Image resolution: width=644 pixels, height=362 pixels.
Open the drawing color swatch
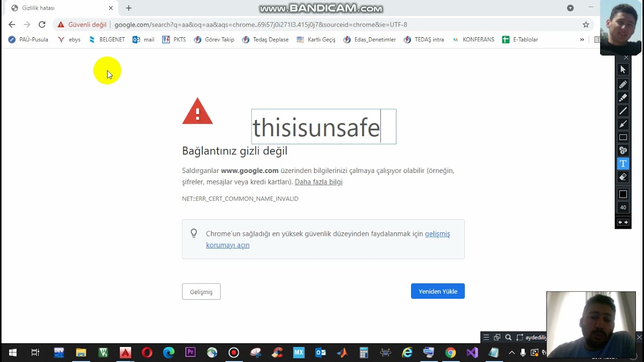click(x=623, y=194)
